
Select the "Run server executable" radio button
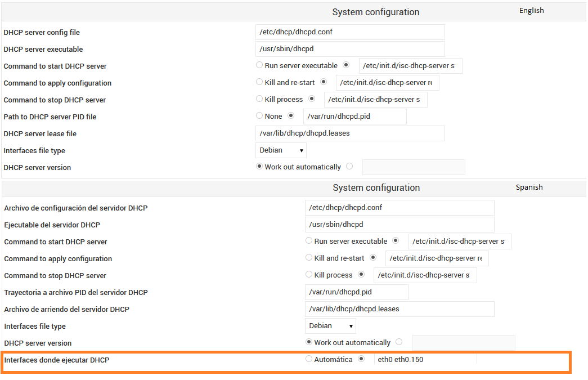(259, 65)
